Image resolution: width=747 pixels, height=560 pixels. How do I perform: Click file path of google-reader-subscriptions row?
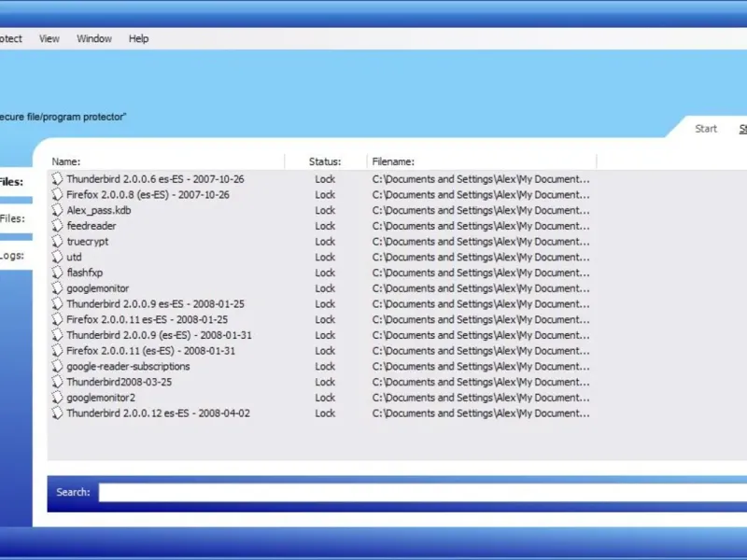point(481,367)
